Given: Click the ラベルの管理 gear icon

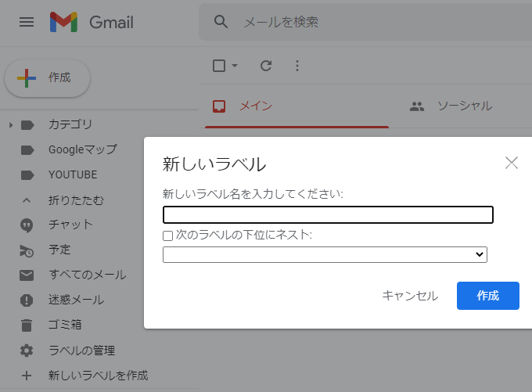Looking at the screenshot, I should pyautogui.click(x=27, y=351).
